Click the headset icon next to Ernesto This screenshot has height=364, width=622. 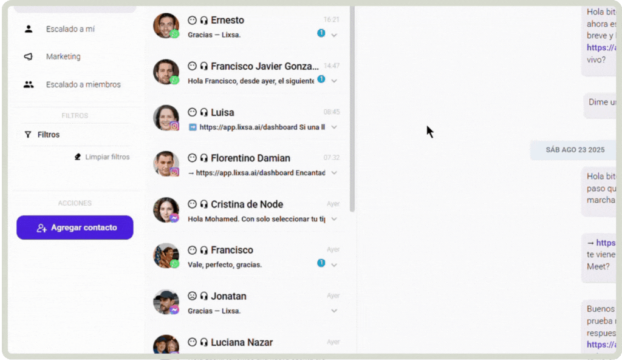coord(204,20)
